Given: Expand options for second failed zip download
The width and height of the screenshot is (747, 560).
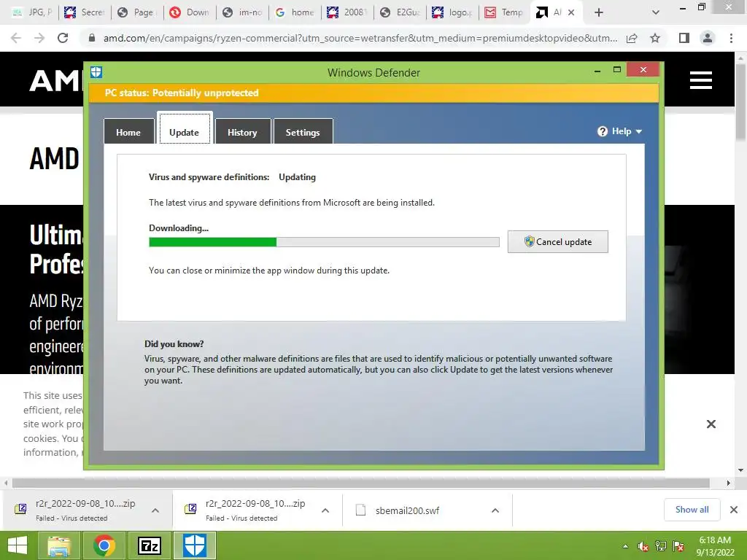Looking at the screenshot, I should point(325,510).
